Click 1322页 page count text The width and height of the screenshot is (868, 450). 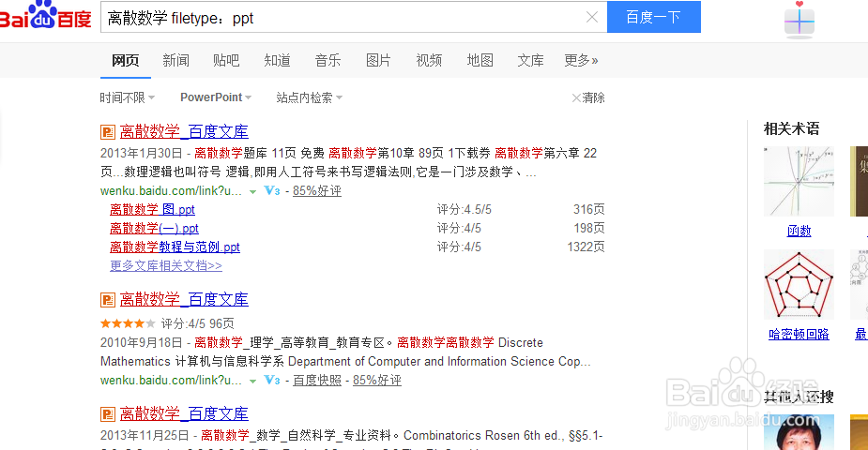[586, 247]
